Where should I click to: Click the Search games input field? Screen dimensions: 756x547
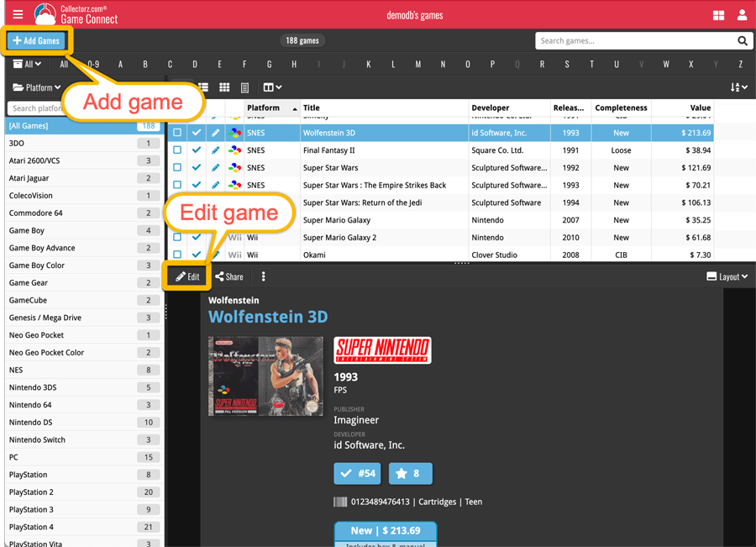click(x=637, y=41)
